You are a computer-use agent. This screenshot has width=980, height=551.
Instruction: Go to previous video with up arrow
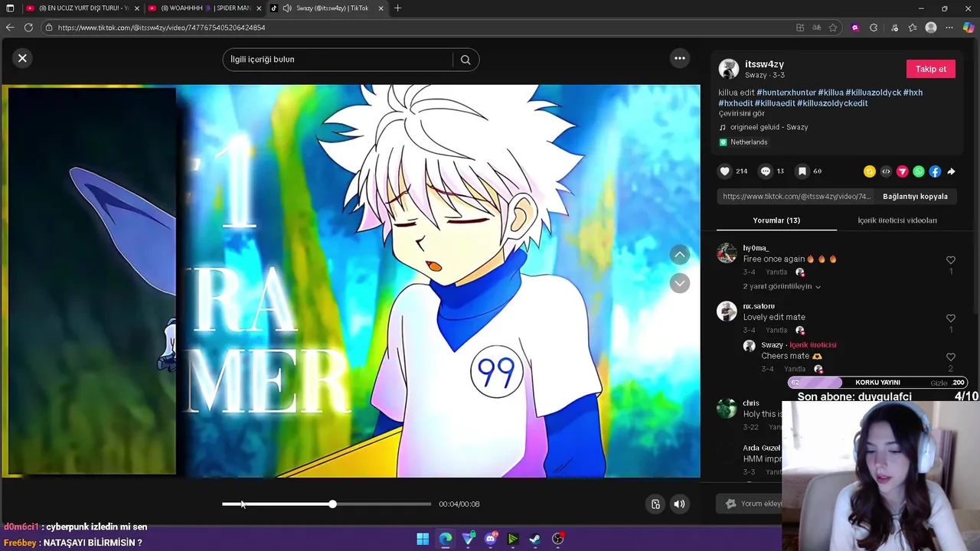pyautogui.click(x=679, y=255)
